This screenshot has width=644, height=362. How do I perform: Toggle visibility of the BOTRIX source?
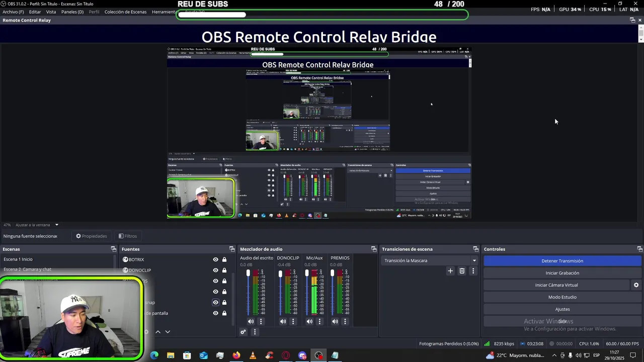[215, 259]
